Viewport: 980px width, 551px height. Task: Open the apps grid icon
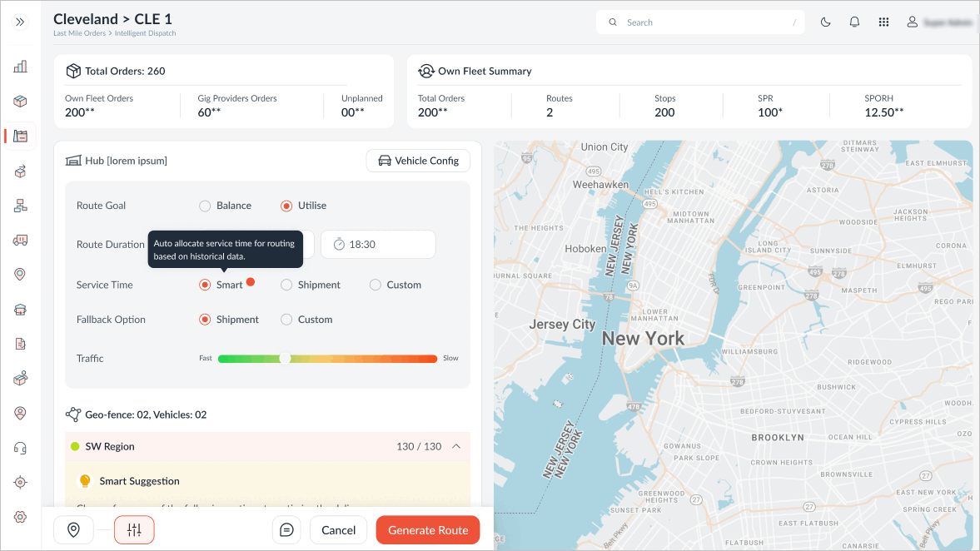pos(883,22)
